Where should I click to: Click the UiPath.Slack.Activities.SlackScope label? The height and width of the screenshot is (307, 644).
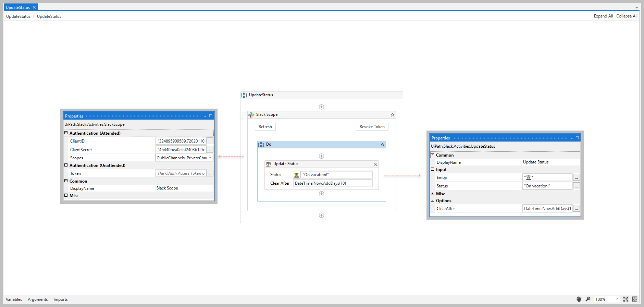pyautogui.click(x=95, y=124)
